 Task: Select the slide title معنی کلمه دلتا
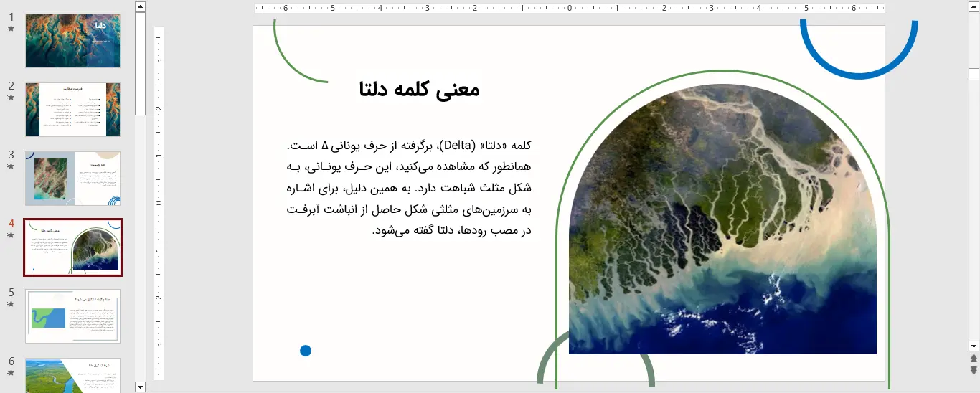[419, 90]
